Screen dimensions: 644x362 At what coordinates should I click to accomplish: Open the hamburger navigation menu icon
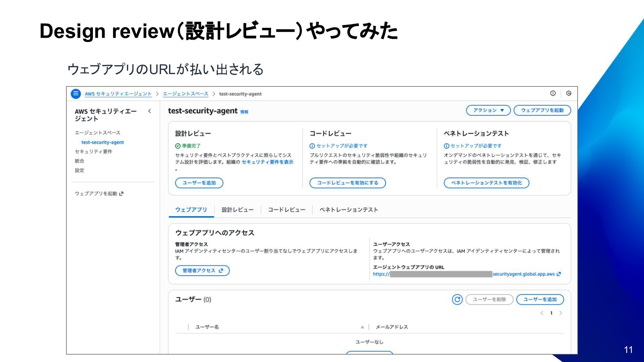coord(76,94)
